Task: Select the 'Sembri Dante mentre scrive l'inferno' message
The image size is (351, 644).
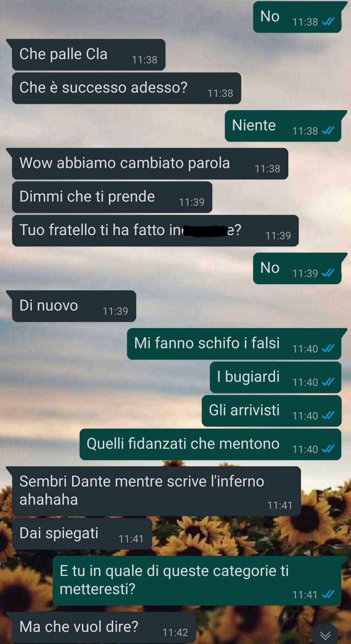Action: pyautogui.click(x=156, y=491)
